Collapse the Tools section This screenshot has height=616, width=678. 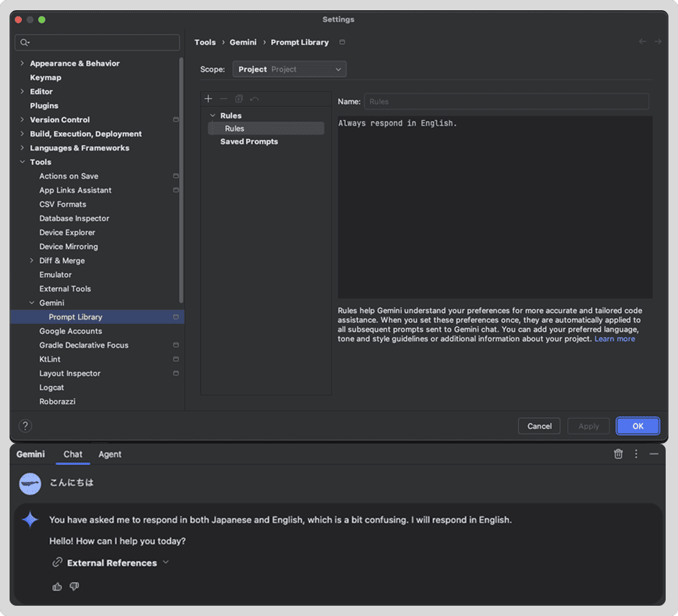click(x=22, y=162)
